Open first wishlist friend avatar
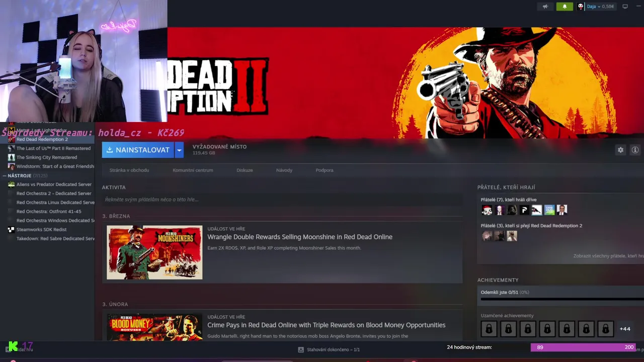 point(487,236)
